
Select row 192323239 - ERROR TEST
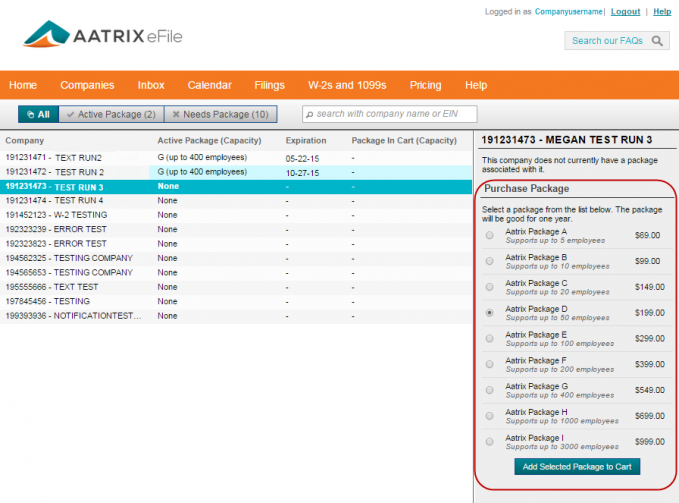(236, 229)
